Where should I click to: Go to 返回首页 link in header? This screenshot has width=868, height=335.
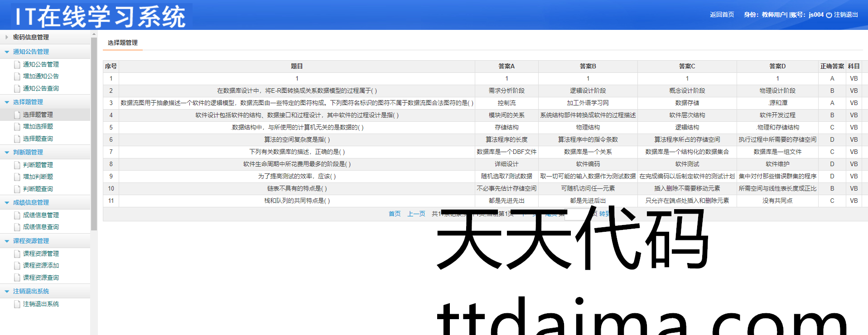click(722, 14)
